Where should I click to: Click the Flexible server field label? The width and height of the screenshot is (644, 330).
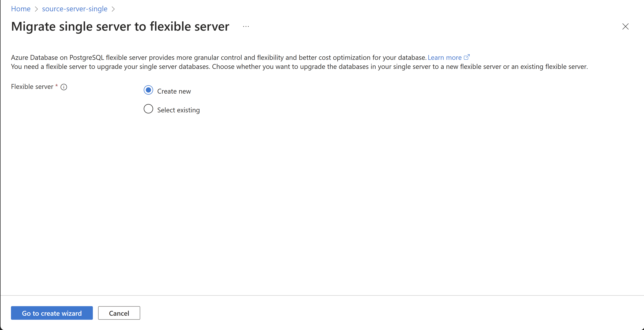[x=32, y=87]
